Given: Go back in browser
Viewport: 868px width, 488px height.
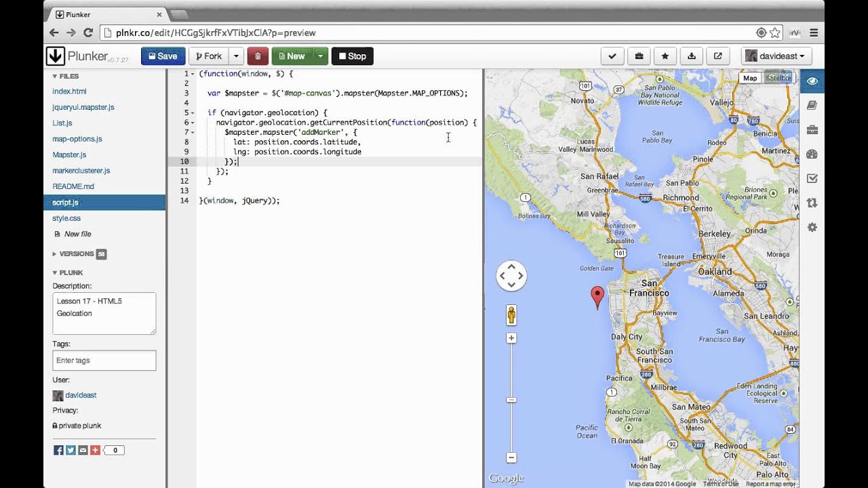Looking at the screenshot, I should tap(54, 33).
